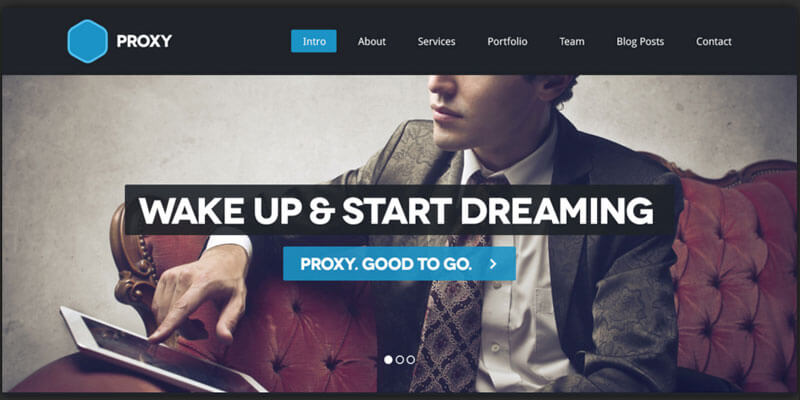
Task: Click the PROXY wordmark beside the logo
Action: [144, 41]
